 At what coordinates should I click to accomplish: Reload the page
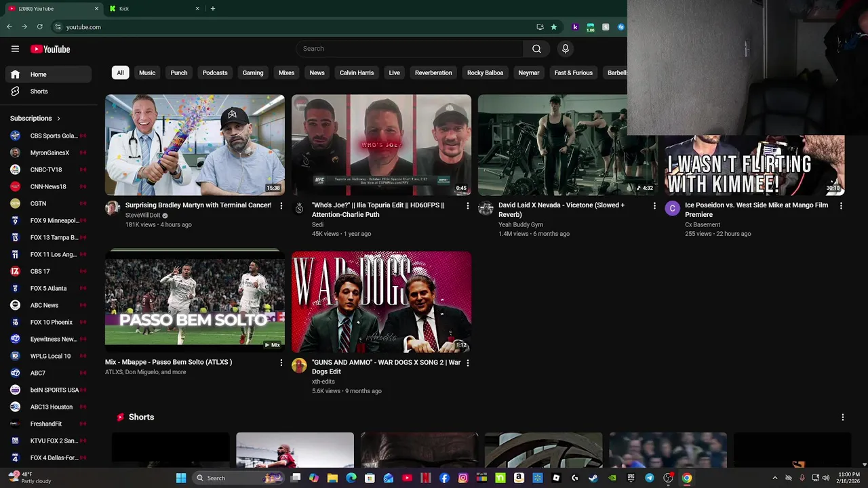(39, 27)
